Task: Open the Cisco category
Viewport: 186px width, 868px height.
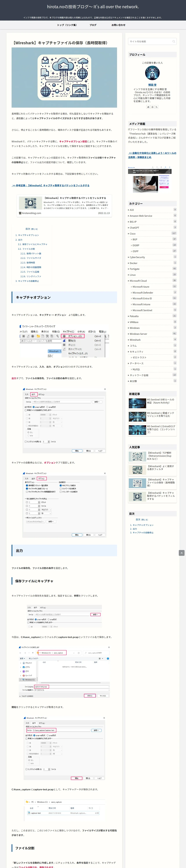Action: [152, 233]
